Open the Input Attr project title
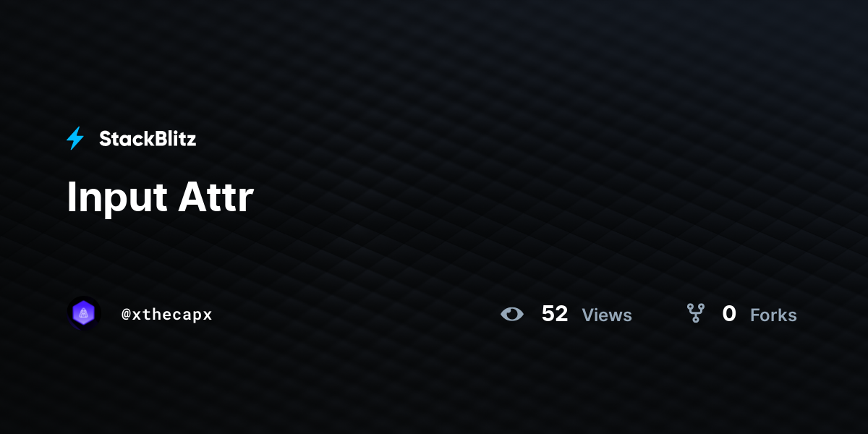 click(160, 196)
